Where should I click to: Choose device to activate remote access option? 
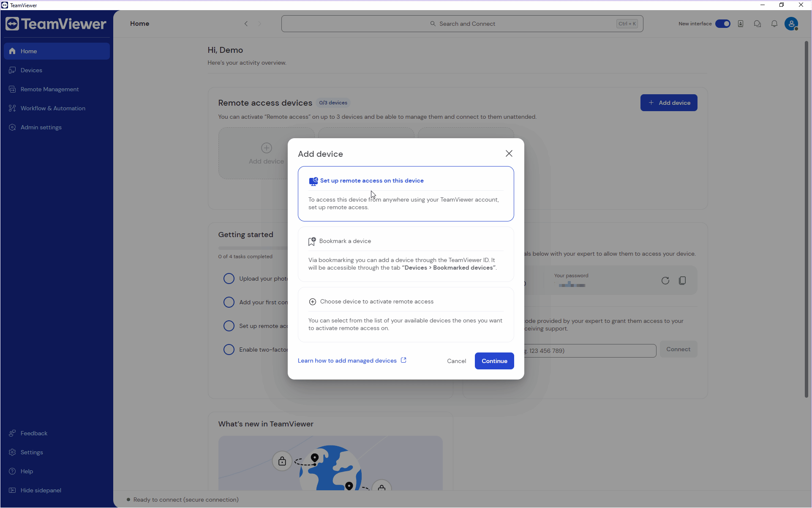tap(376, 301)
